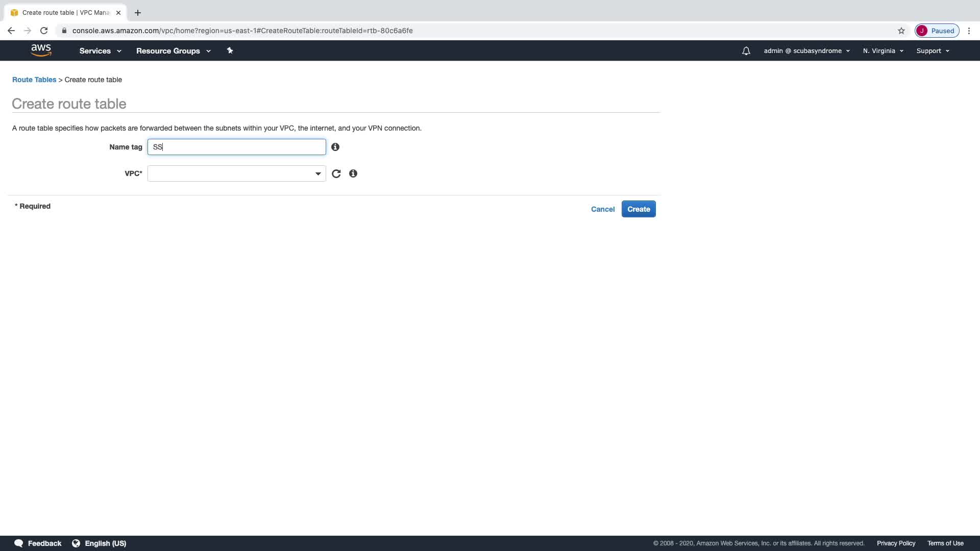
Task: Expand Resource Groups menu
Action: [173, 51]
